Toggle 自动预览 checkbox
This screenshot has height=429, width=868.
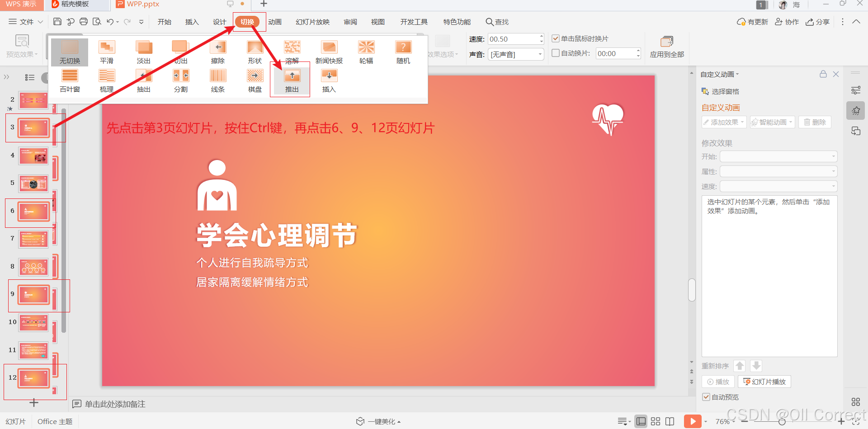[706, 397]
